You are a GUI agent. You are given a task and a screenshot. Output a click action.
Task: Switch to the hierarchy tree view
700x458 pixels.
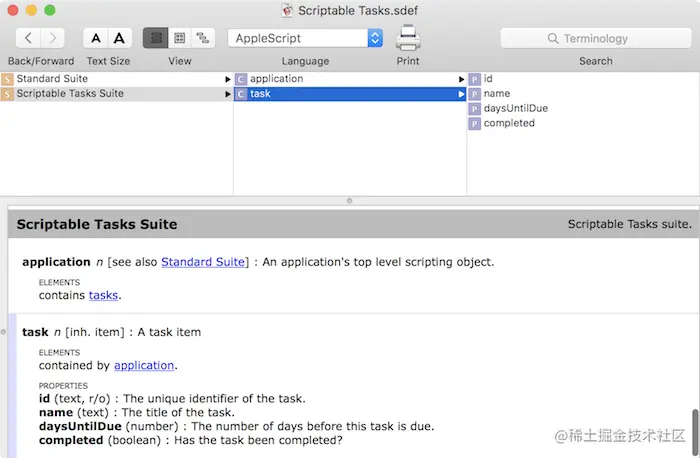point(203,38)
